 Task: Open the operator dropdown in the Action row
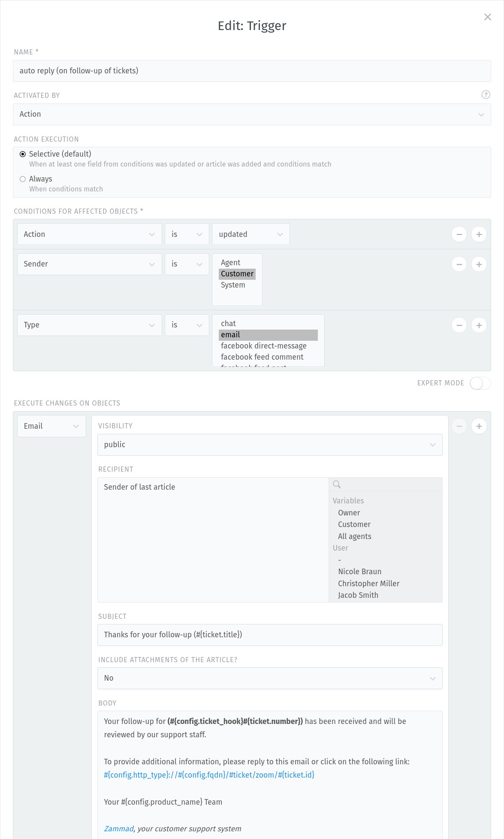187,234
